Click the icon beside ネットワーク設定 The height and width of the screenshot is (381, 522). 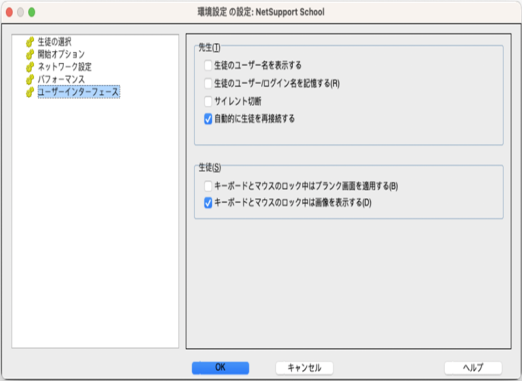pyautogui.click(x=30, y=67)
